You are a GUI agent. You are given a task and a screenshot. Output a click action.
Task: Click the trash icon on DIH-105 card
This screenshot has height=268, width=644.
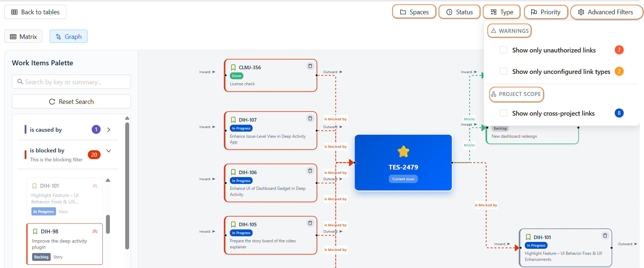click(310, 223)
